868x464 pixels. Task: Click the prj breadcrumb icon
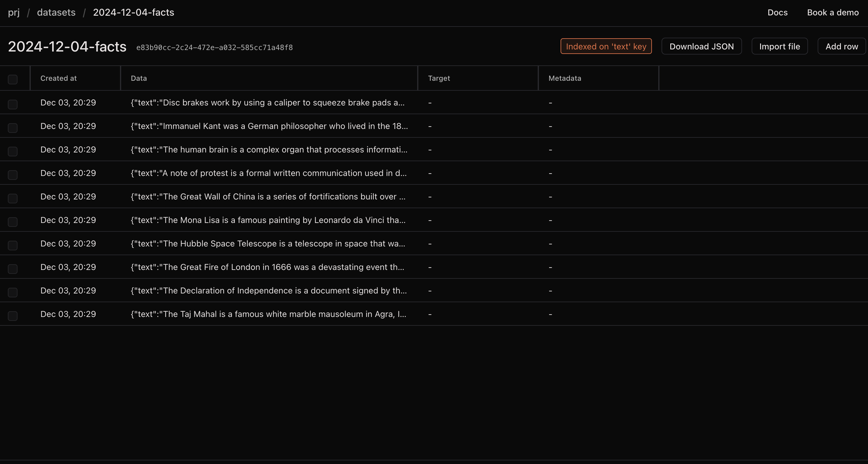14,12
